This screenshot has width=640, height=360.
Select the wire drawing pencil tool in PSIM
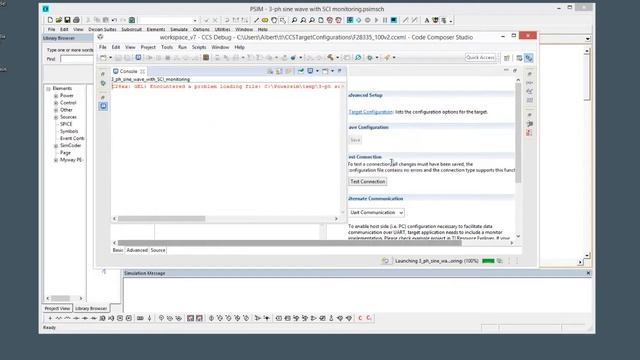click(x=256, y=20)
